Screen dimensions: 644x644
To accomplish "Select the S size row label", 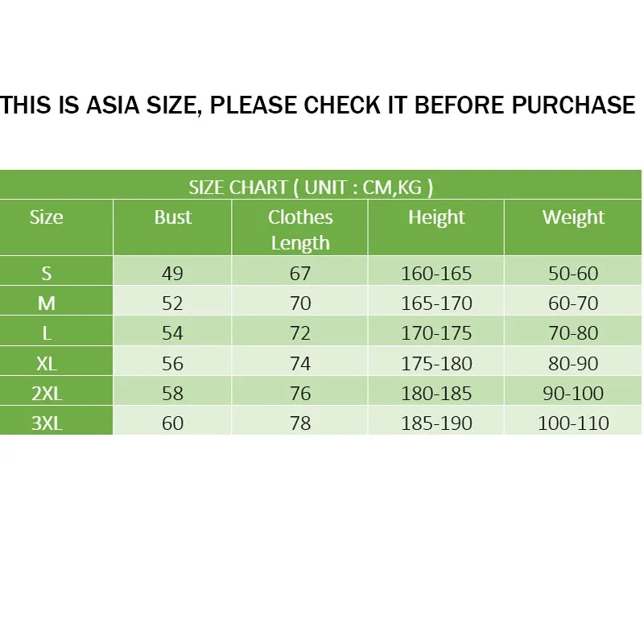I will click(x=47, y=274).
